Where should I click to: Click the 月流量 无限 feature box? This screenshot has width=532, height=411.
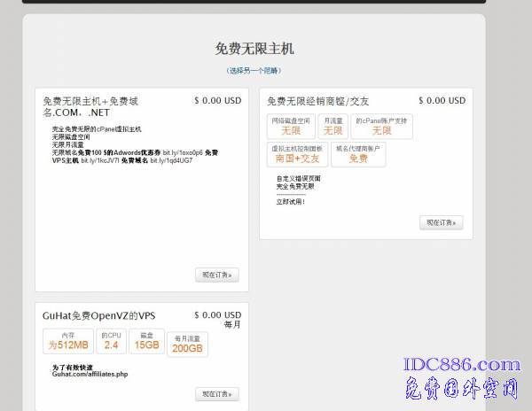coord(332,126)
